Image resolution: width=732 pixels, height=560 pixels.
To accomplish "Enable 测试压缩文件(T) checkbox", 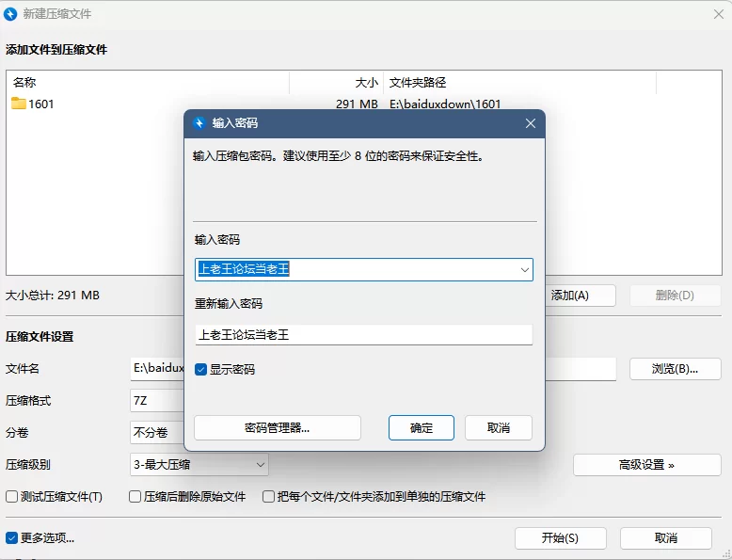I will click(12, 497).
